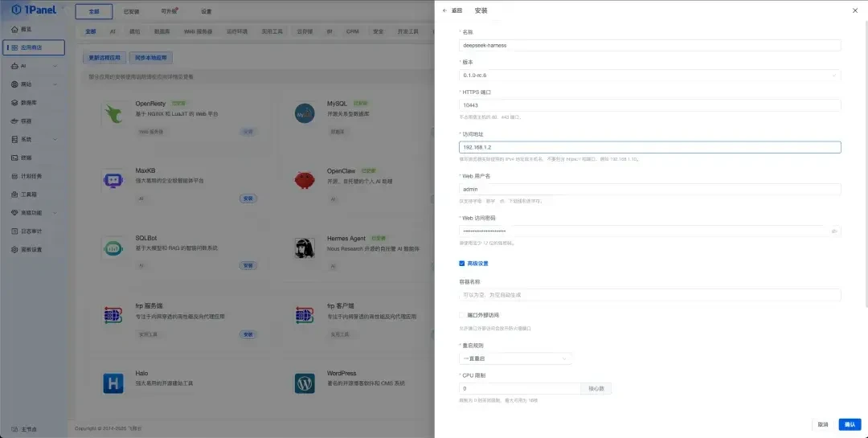Screen dimensions: 868x438
Task: Switch to the top 全部 tab
Action: pos(93,11)
